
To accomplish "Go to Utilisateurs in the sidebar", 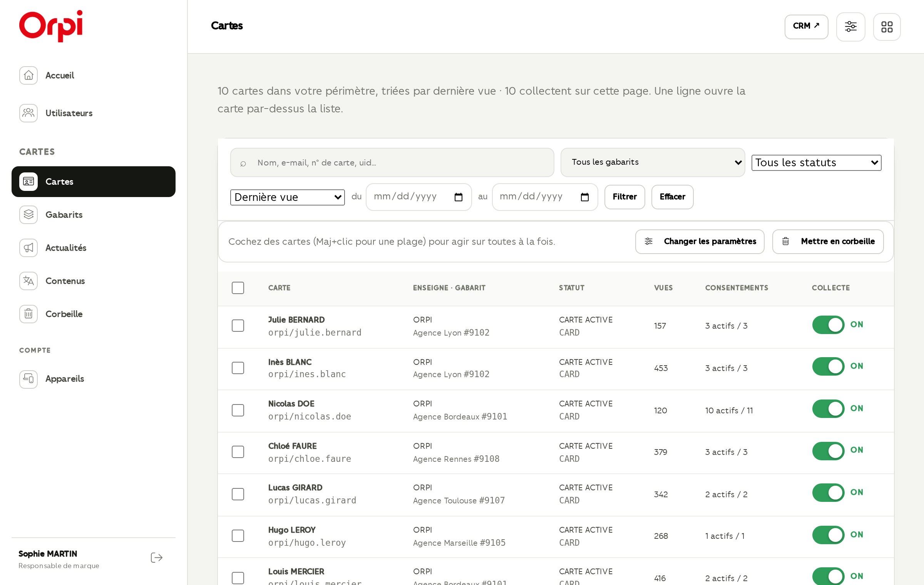I will (x=94, y=113).
